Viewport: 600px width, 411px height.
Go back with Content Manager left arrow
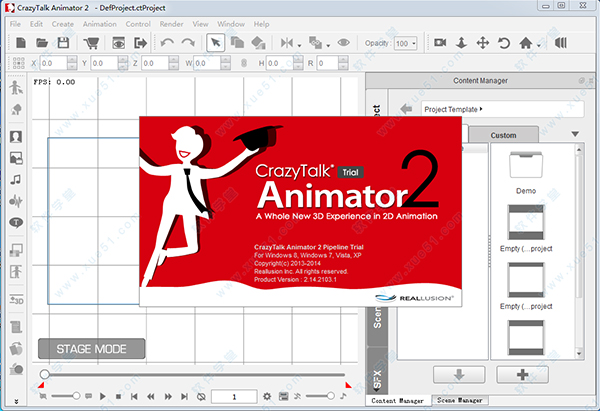point(406,109)
